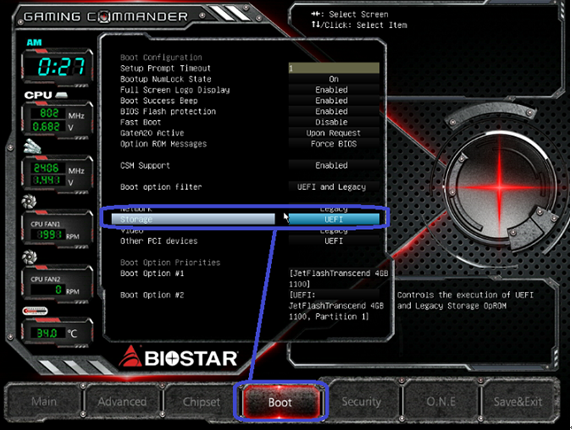Change Other PCI devices UEFI value
The width and height of the screenshot is (572, 430).
pos(334,241)
